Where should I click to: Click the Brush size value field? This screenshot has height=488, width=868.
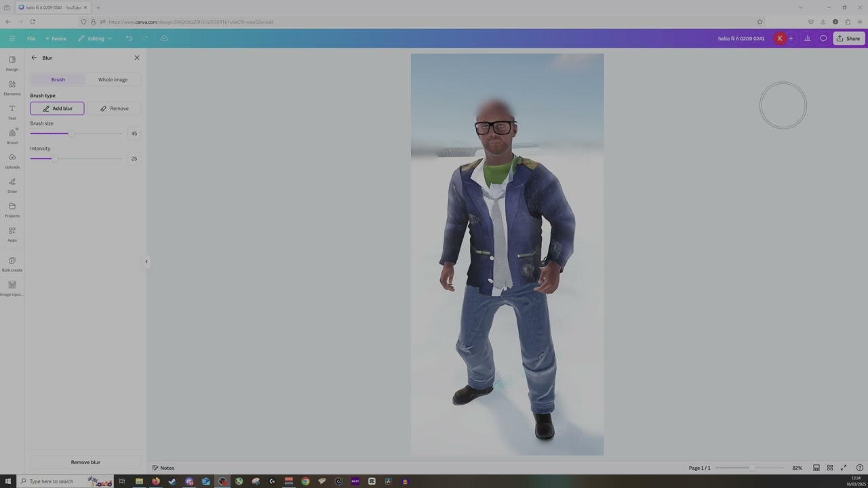click(x=134, y=134)
